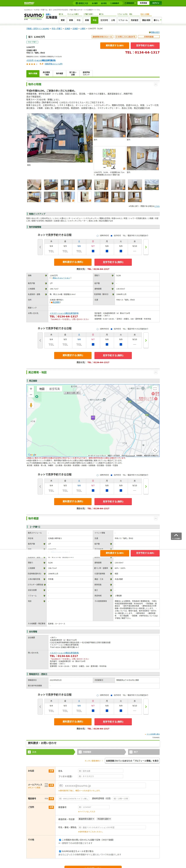Open Street View pegman on map

(x=31, y=405)
